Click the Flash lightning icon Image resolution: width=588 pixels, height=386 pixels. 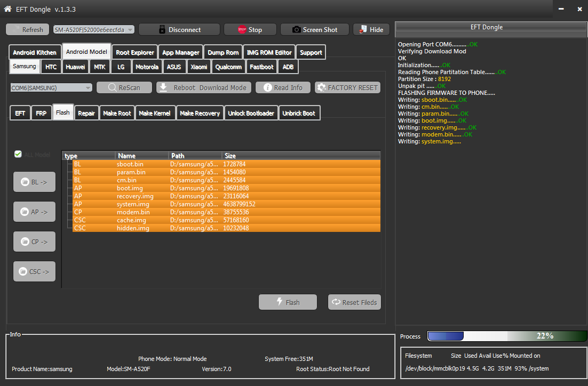(280, 302)
